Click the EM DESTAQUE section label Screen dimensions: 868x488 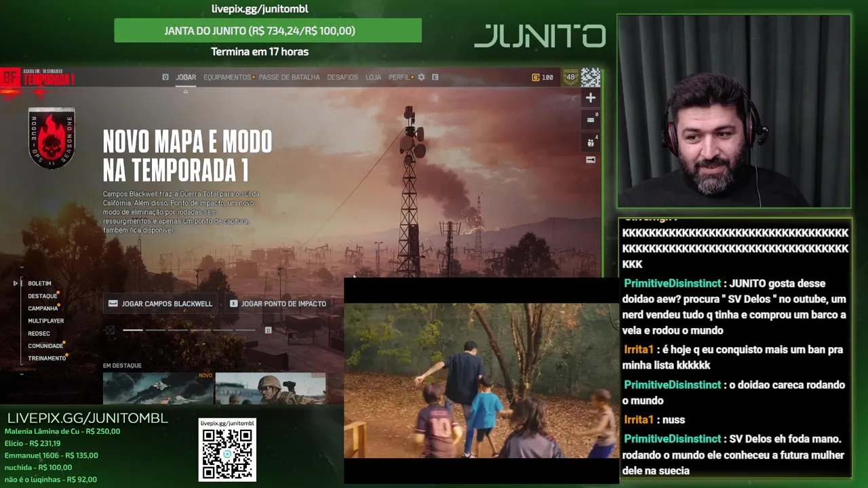pyautogui.click(x=122, y=365)
